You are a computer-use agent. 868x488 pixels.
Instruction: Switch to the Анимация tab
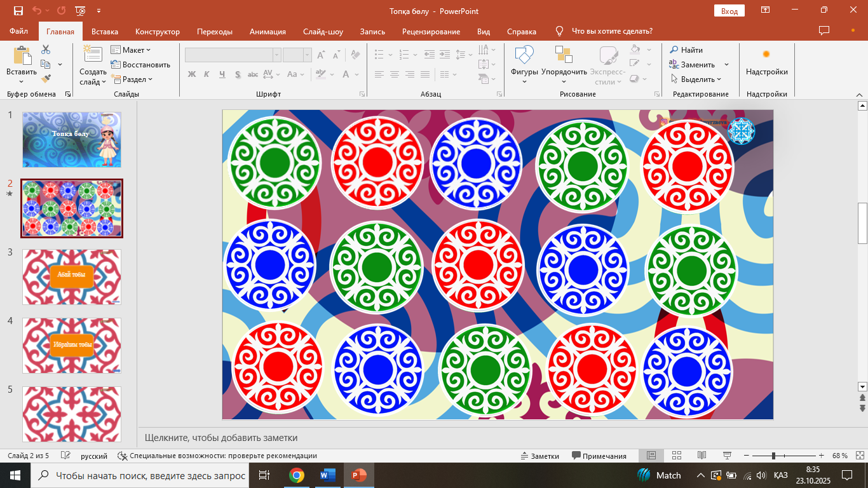coord(268,31)
